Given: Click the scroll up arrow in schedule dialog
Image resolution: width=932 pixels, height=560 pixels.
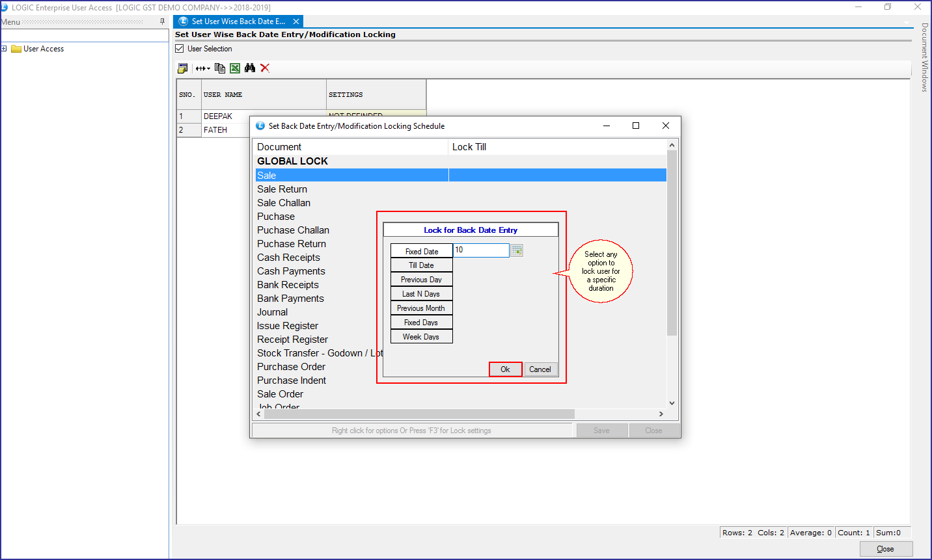Looking at the screenshot, I should (x=672, y=146).
